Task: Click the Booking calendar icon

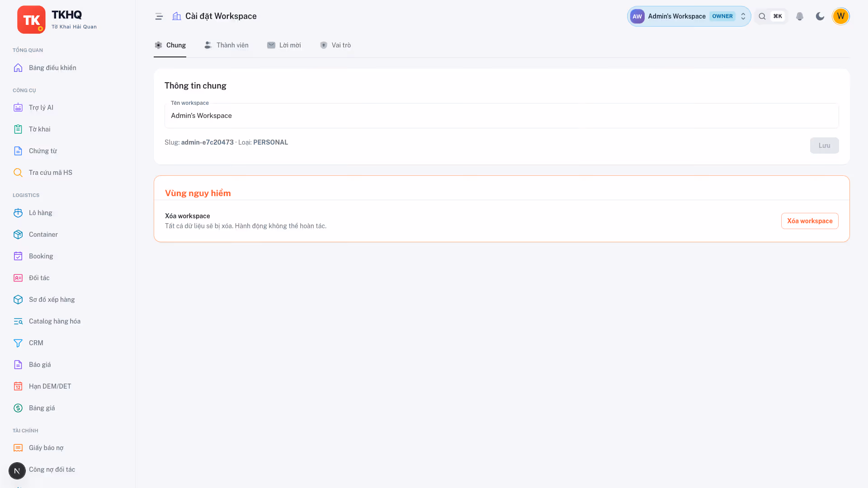Action: 18,256
